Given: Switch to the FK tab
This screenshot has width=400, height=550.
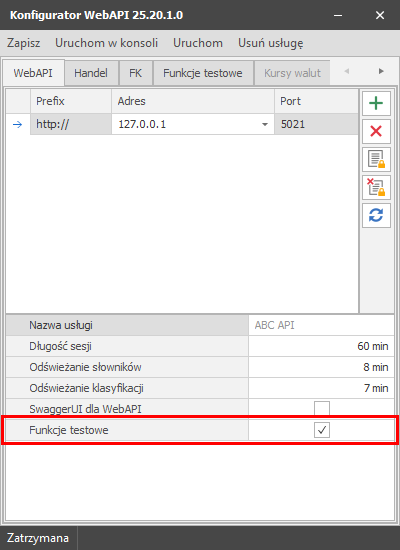Looking at the screenshot, I should coord(136,73).
